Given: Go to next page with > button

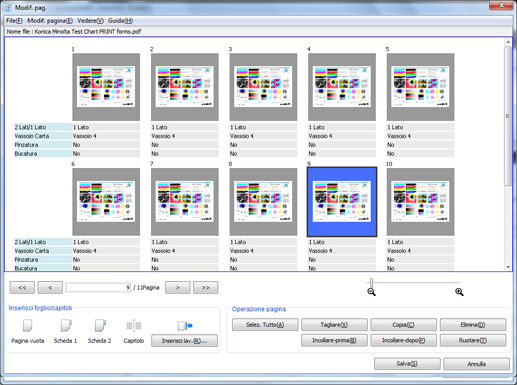Looking at the screenshot, I should (178, 288).
